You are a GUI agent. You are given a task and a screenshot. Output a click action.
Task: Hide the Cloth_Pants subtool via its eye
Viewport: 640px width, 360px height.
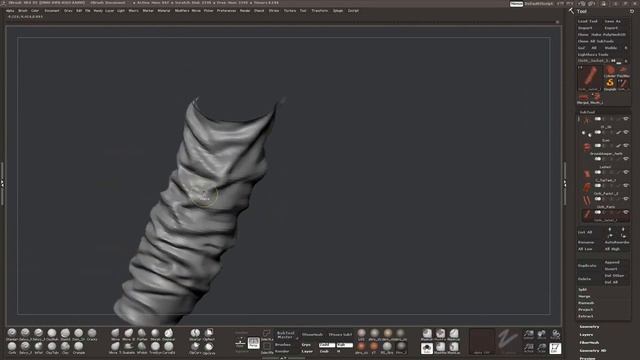[x=626, y=199]
